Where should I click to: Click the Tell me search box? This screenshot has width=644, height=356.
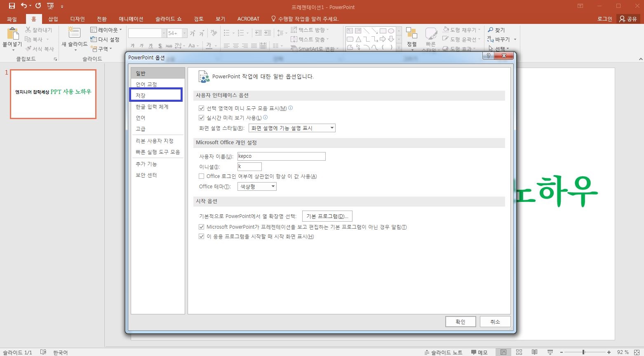click(x=305, y=19)
